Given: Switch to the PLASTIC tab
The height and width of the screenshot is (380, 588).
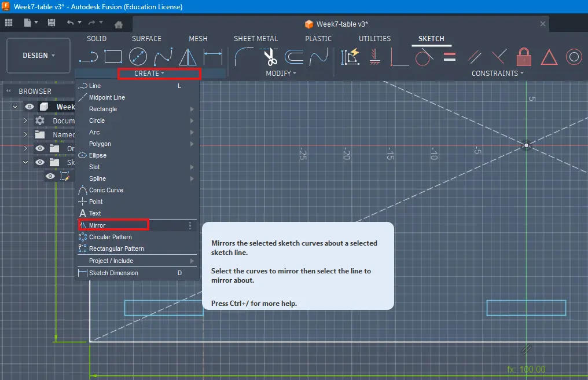Looking at the screenshot, I should 318,39.
